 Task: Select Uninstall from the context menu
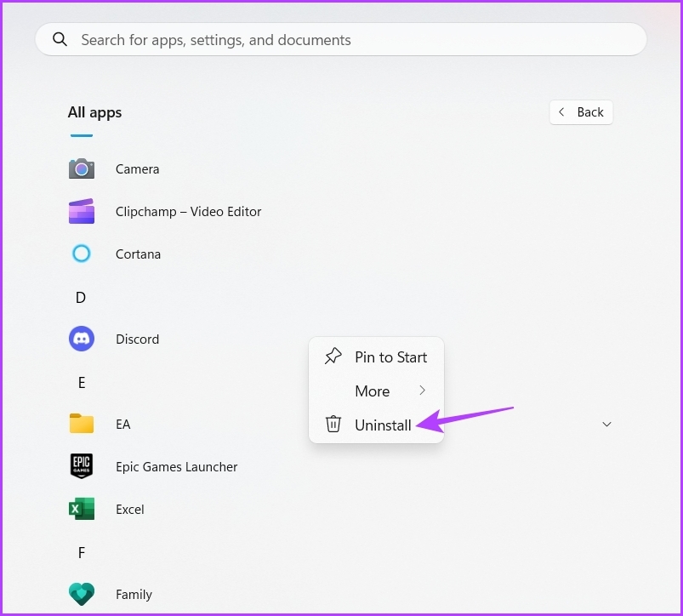pyautogui.click(x=383, y=425)
